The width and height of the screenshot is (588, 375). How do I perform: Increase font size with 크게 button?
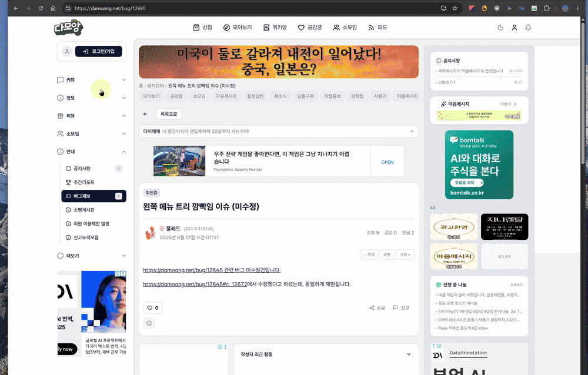coord(405,255)
